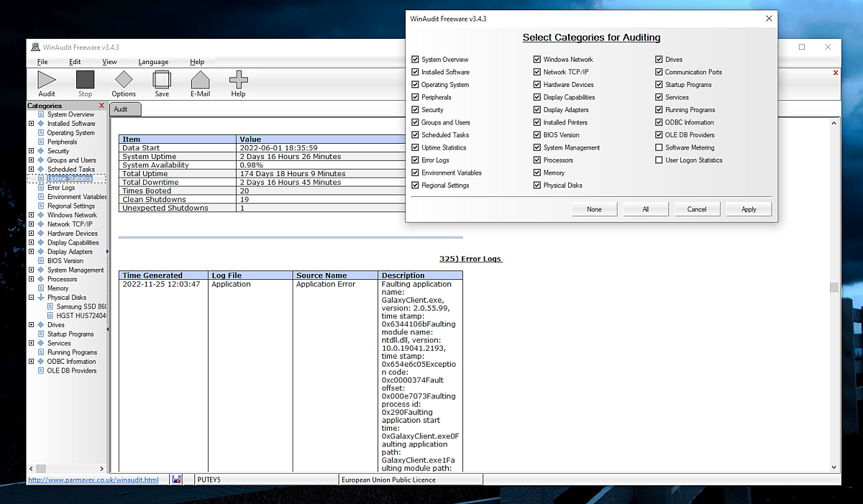The height and width of the screenshot is (504, 863).
Task: Enable the User Logon Statistics checkbox
Action: (659, 160)
